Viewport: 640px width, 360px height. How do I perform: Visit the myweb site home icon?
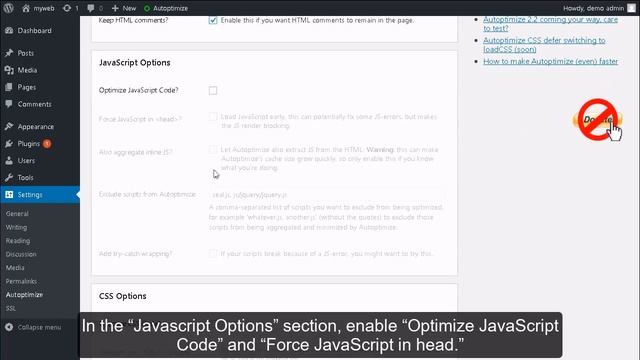click(26, 8)
